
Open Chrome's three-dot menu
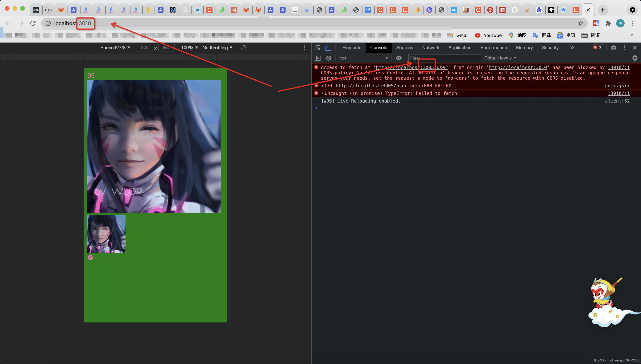[632, 23]
